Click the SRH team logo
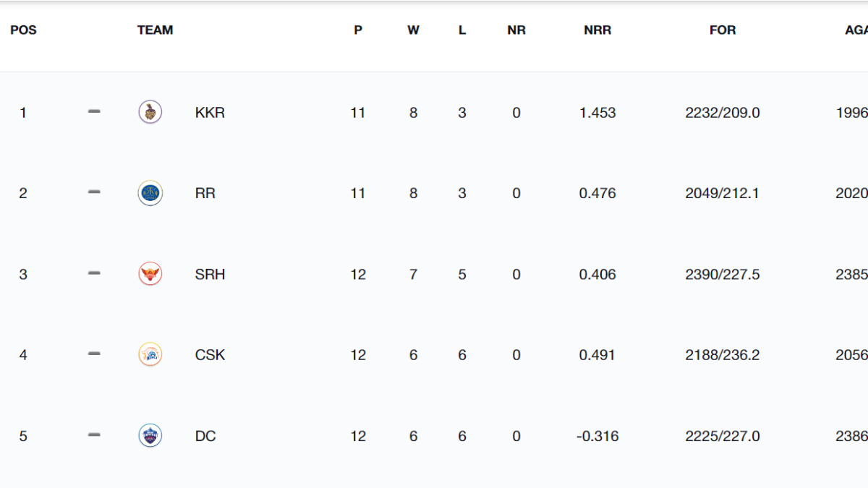 click(x=150, y=274)
